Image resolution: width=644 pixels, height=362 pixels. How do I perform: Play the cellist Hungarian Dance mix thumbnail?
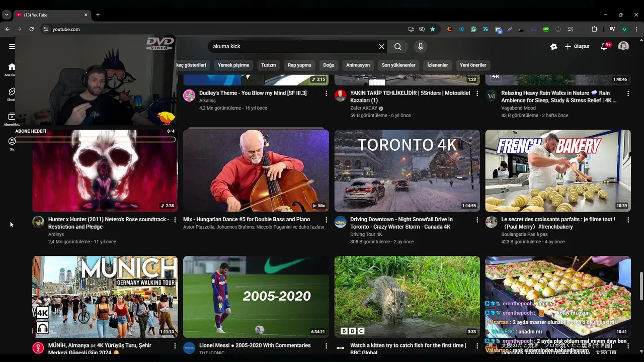tap(256, 170)
